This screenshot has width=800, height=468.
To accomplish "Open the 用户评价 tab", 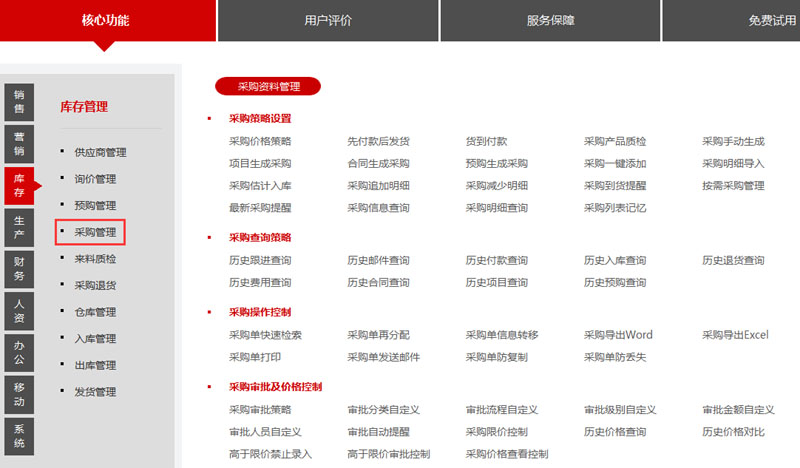I will point(327,20).
